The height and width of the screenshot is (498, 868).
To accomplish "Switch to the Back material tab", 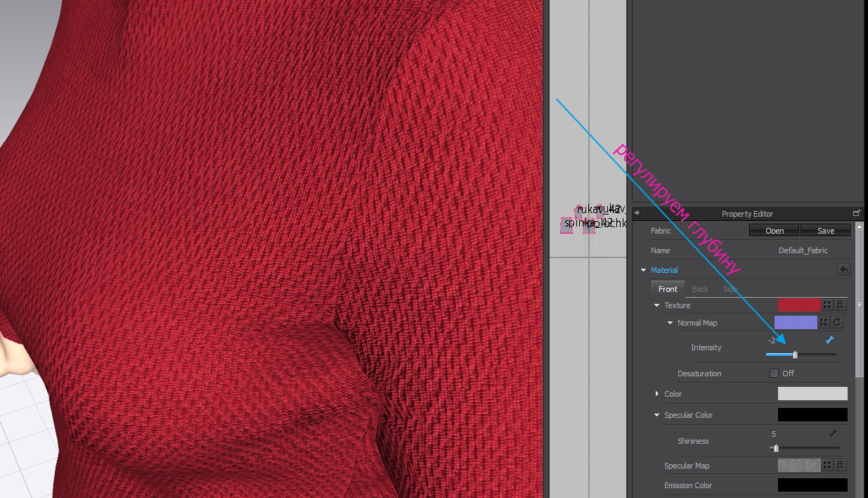I will [700, 288].
